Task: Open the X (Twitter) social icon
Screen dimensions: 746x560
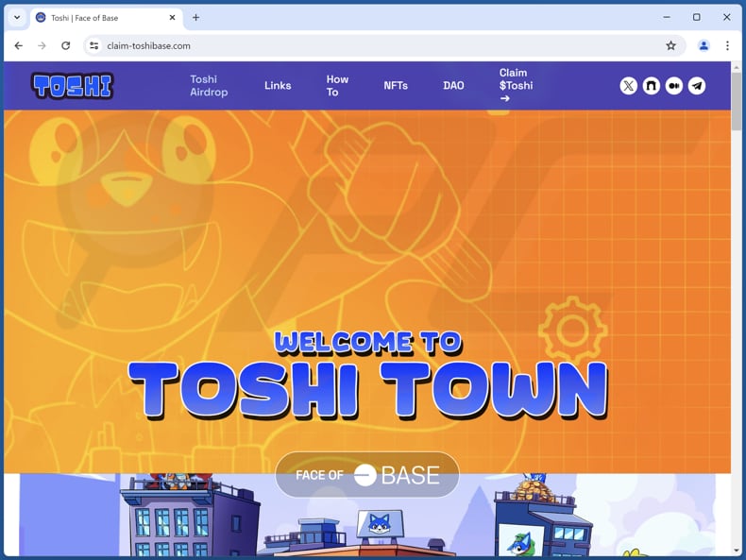Action: tap(628, 86)
